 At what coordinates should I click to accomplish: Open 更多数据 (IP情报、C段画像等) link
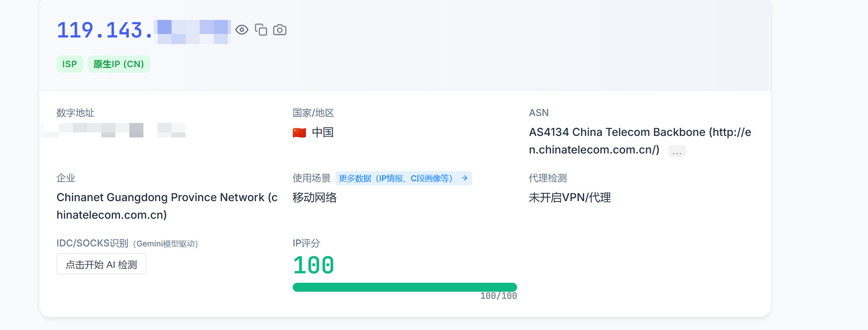point(404,178)
